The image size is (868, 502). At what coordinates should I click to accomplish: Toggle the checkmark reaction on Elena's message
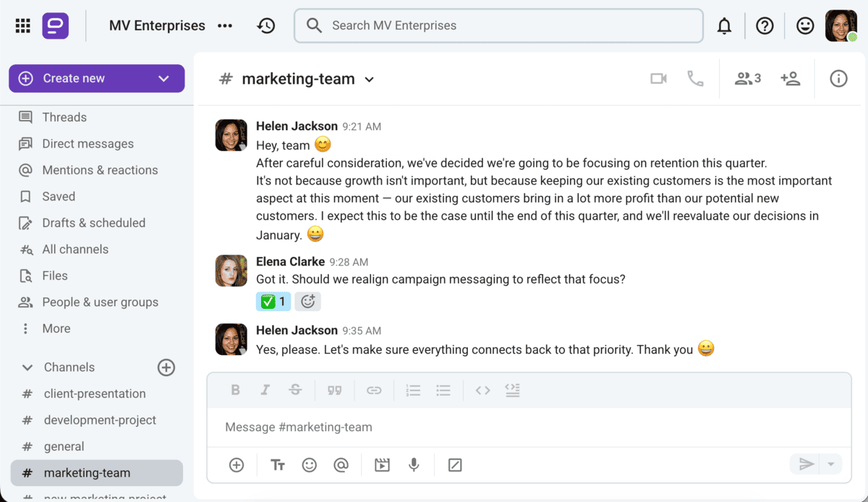273,301
